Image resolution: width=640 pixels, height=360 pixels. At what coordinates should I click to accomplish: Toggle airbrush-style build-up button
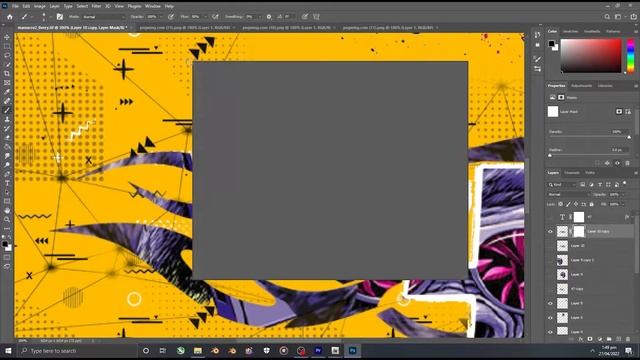(215, 17)
